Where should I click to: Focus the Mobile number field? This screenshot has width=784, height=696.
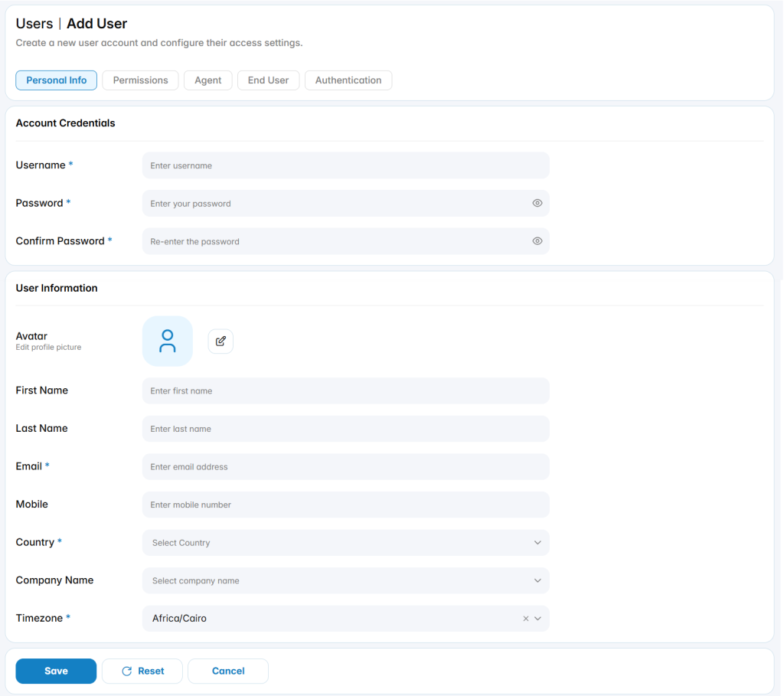[x=345, y=505]
